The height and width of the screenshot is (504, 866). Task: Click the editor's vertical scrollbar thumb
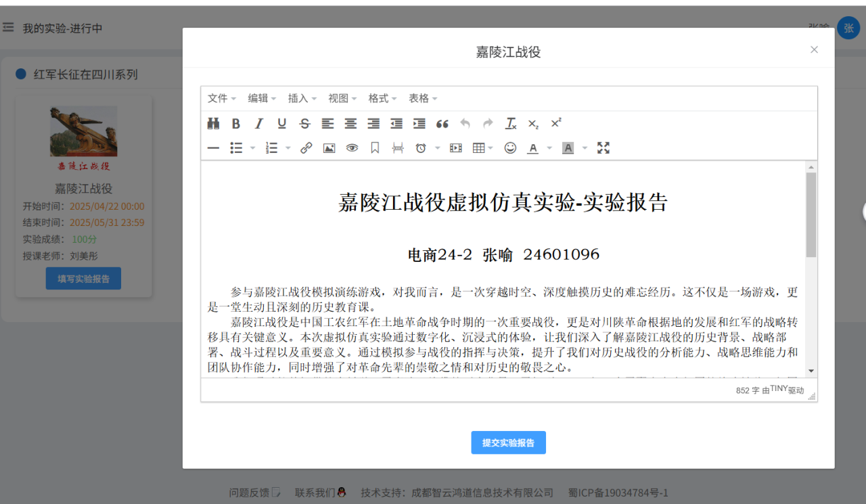[811, 214]
